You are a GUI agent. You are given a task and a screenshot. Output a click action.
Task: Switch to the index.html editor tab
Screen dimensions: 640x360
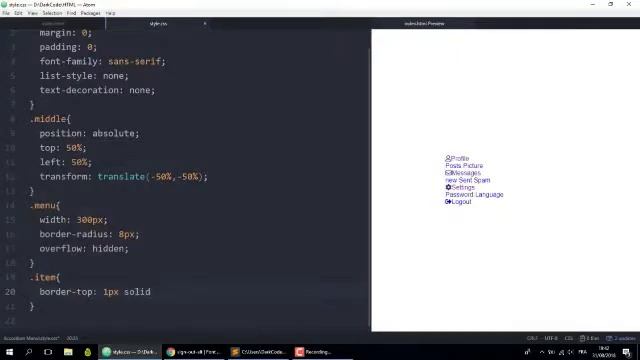pos(53,24)
